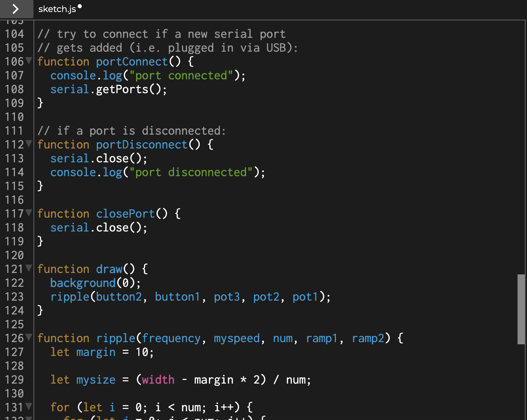527x420 pixels.
Task: Expand the file navigation sidebar
Action: coord(15,9)
